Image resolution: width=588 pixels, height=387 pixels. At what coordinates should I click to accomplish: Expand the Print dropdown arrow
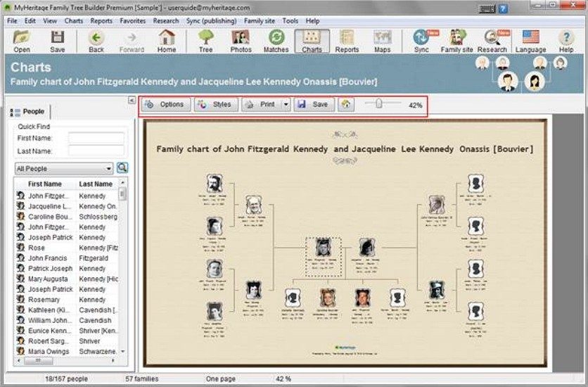coord(286,105)
